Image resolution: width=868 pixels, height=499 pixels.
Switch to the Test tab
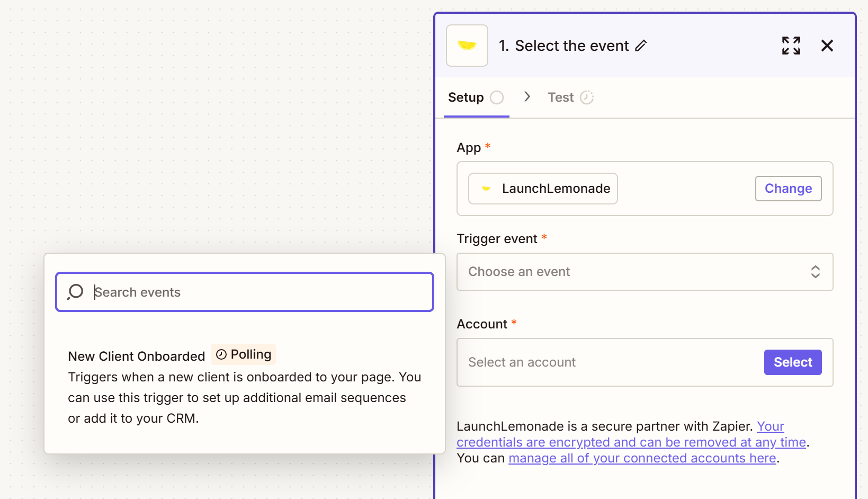tap(571, 97)
